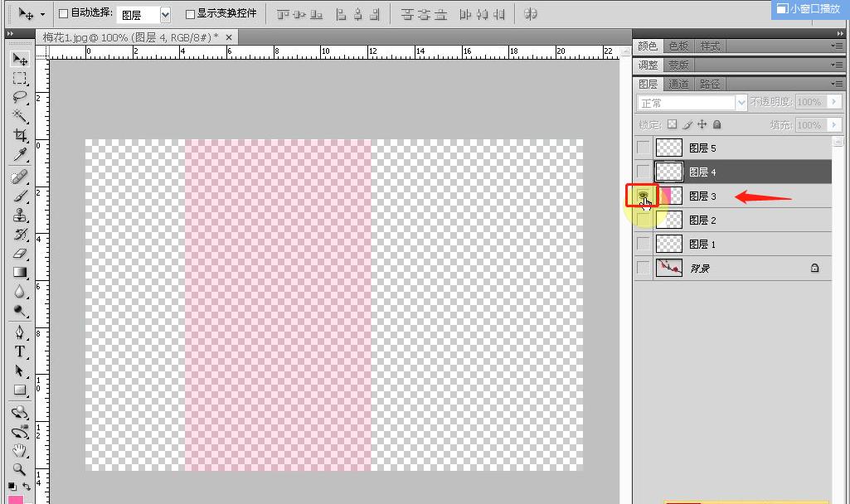The height and width of the screenshot is (504, 850).
Task: Open the Layers panel options menu
Action: tap(836, 84)
